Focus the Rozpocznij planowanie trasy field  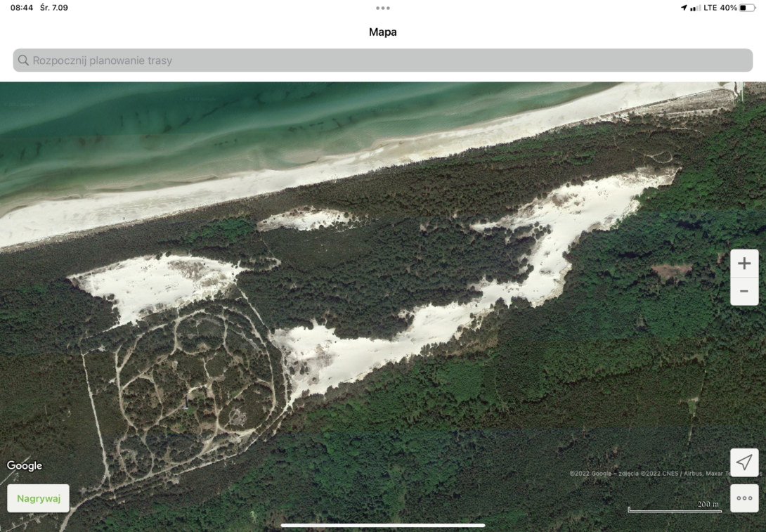(383, 60)
